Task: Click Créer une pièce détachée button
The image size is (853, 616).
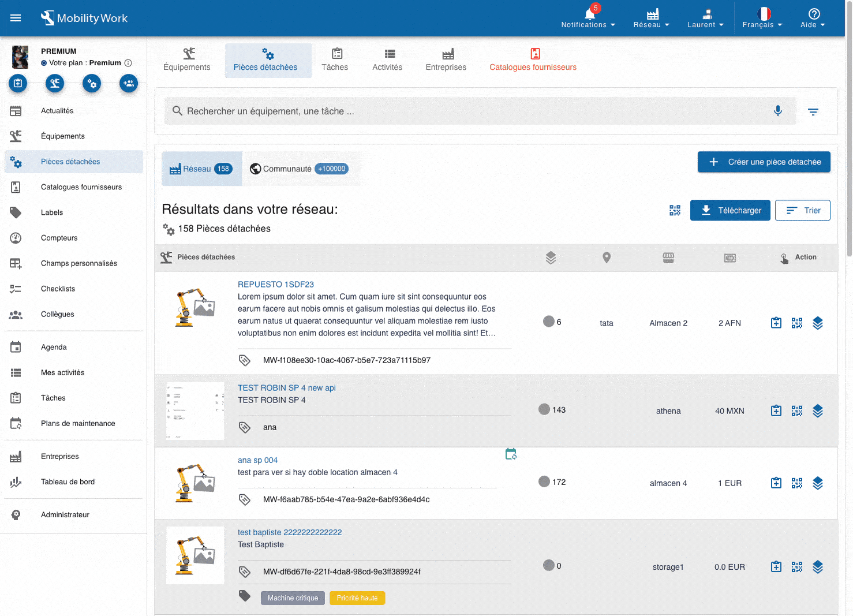Action: [x=764, y=162]
